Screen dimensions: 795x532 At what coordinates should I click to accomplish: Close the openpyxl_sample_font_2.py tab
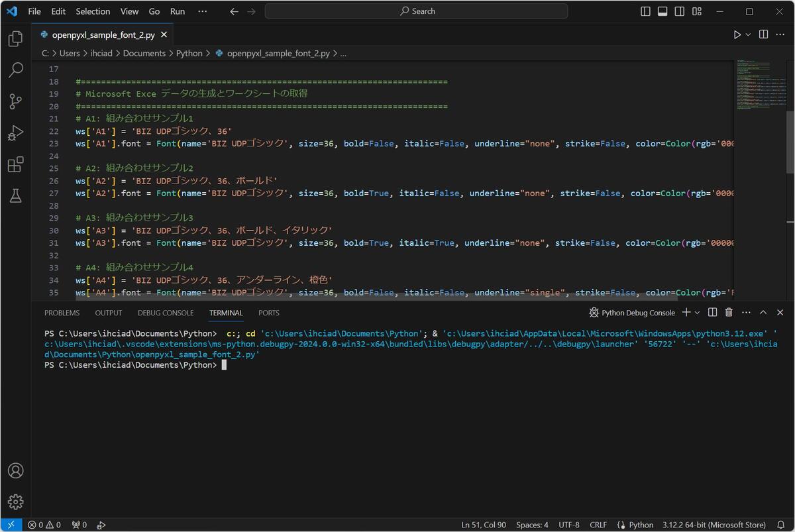164,34
